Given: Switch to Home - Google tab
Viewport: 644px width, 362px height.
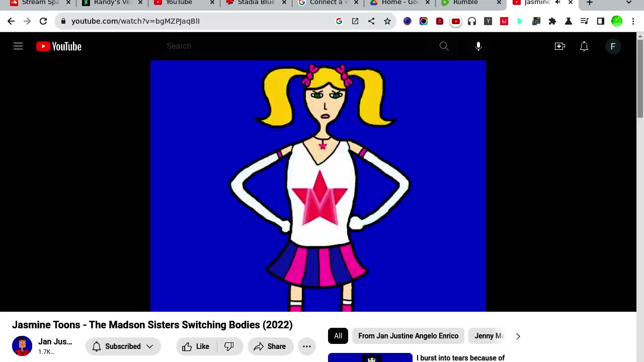Looking at the screenshot, I should coord(400,3).
